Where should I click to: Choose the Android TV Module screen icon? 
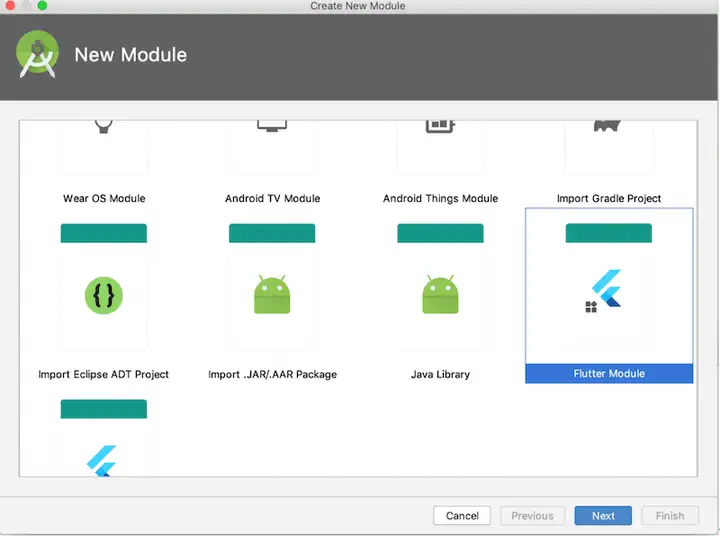pyautogui.click(x=272, y=126)
